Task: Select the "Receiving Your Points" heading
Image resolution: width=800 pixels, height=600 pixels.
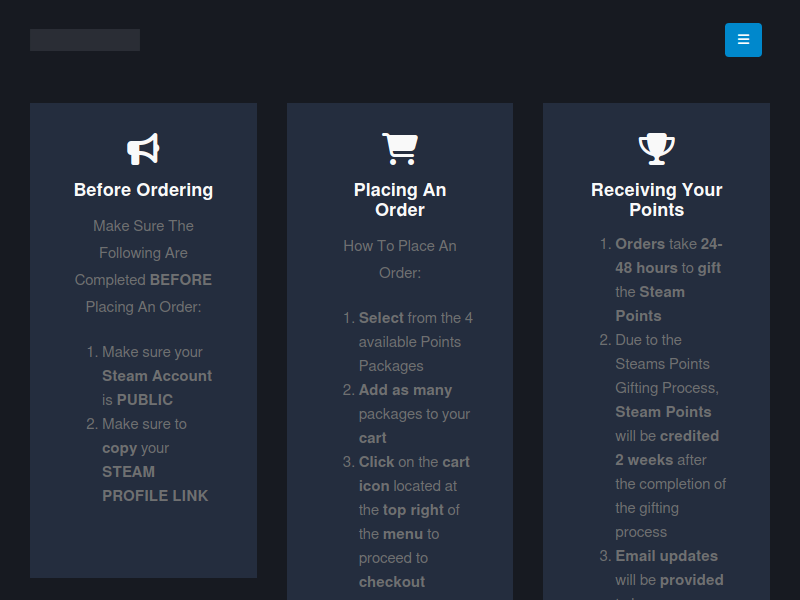Action: click(657, 200)
